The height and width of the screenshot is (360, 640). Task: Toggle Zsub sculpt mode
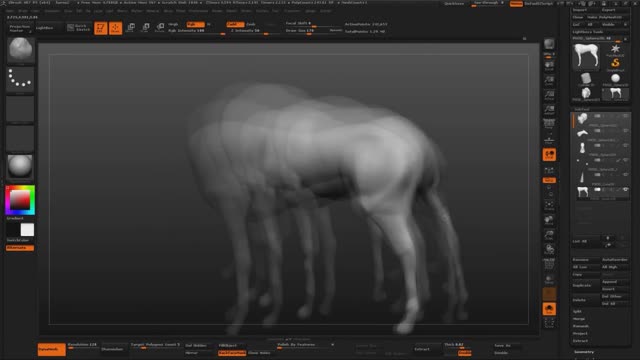(x=251, y=24)
